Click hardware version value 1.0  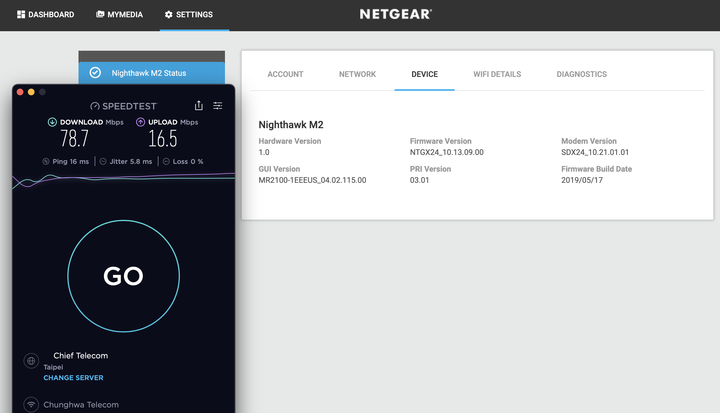point(264,152)
